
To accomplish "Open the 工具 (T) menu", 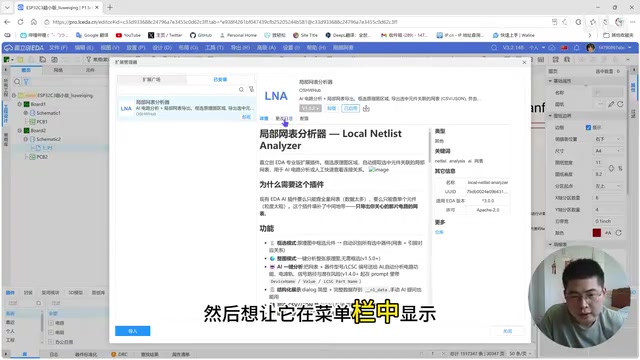I will (x=214, y=48).
